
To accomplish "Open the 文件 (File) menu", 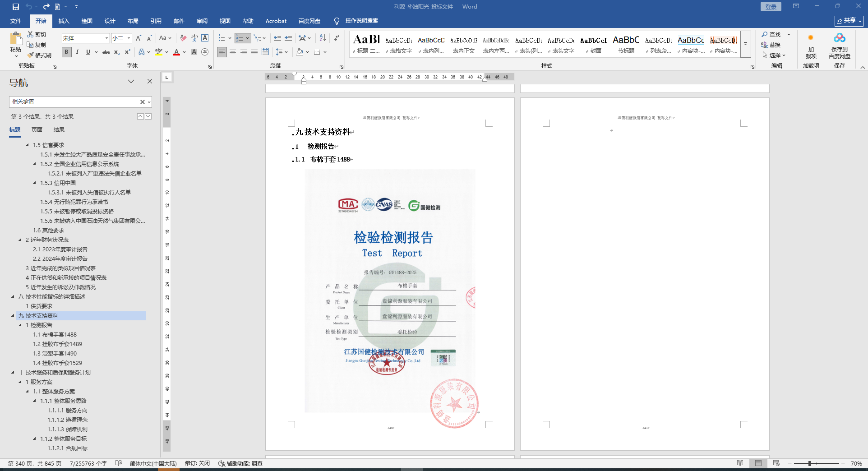I will (16, 21).
